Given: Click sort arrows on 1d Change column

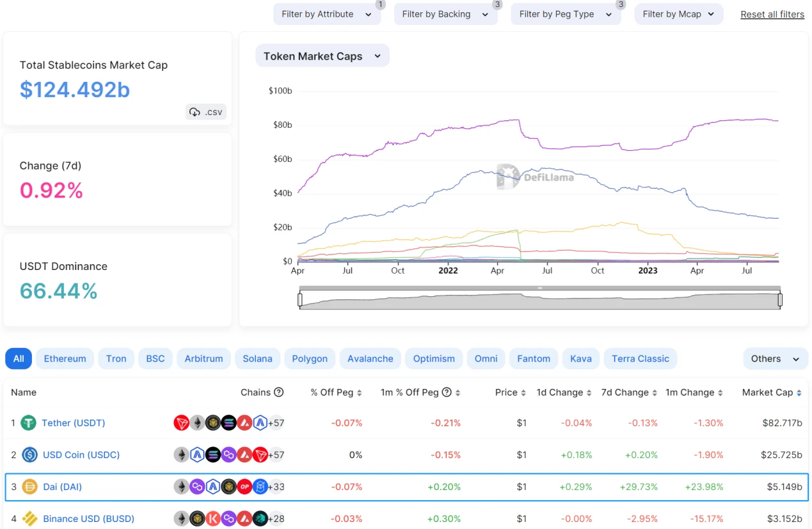Looking at the screenshot, I should (x=589, y=393).
